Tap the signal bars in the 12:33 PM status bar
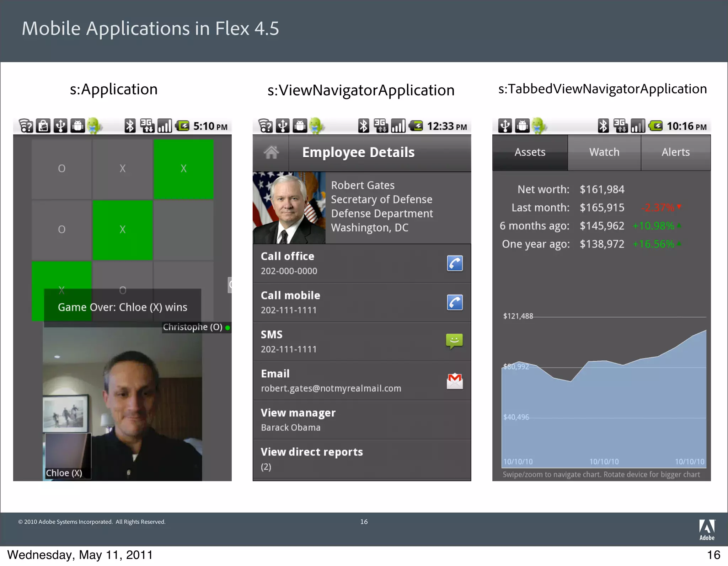Screen dimensions: 728x566 point(398,126)
